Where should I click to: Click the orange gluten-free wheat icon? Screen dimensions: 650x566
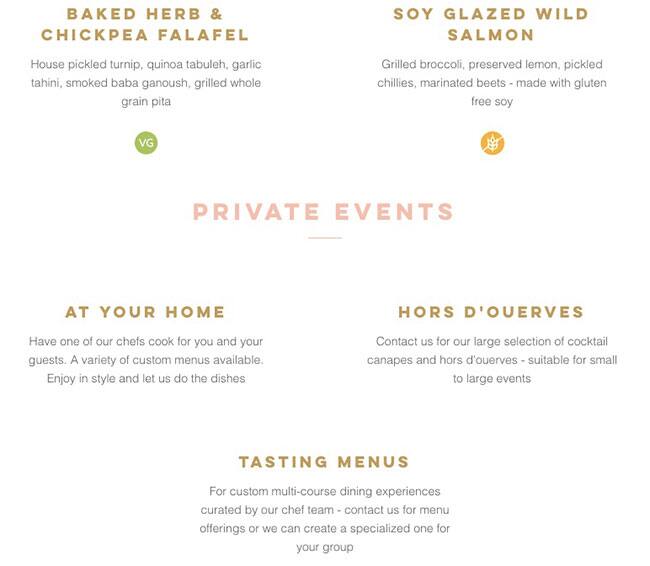pyautogui.click(x=492, y=143)
